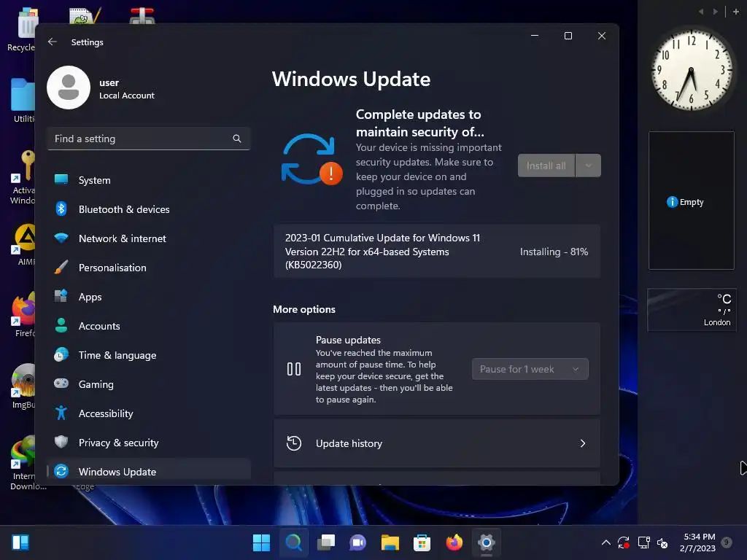Expand Update history chevron
Screen dimensions: 747x560
pos(583,443)
